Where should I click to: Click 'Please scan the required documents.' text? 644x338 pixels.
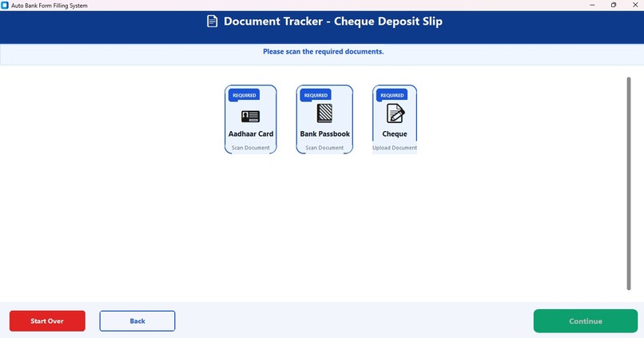click(x=324, y=52)
